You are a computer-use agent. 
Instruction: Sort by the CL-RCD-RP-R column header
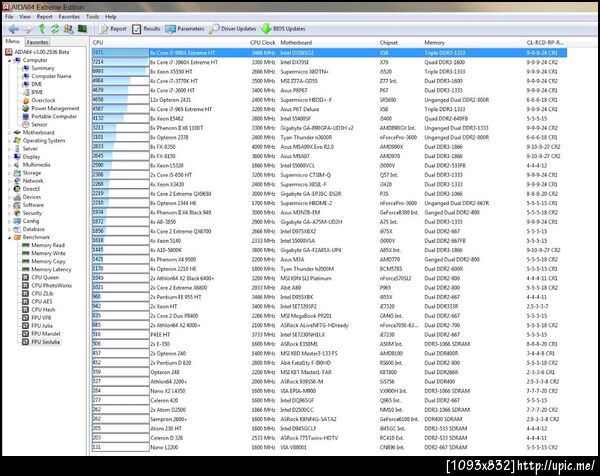tap(546, 42)
